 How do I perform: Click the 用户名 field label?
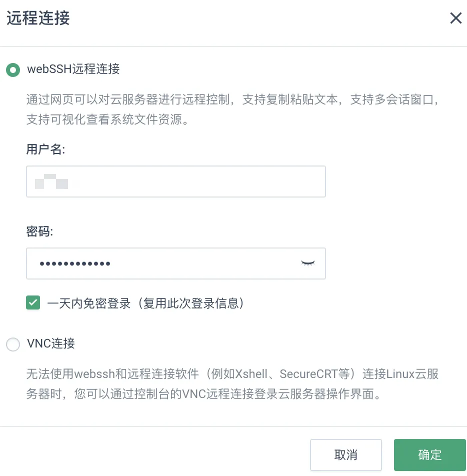click(45, 149)
